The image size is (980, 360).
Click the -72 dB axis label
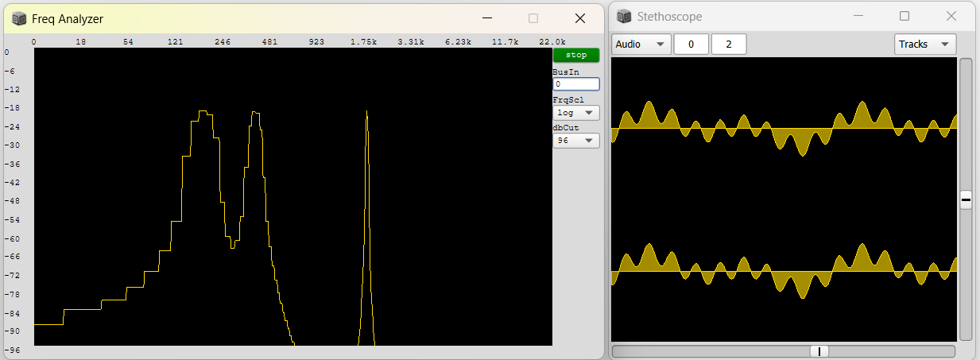[11, 275]
